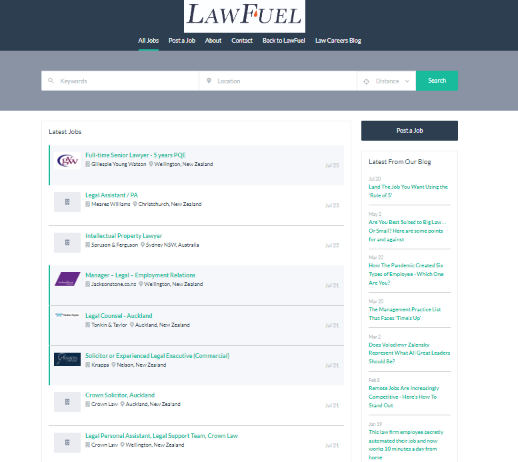The width and height of the screenshot is (518, 462).
Task: Select Back to LawFuel menu item
Action: coord(284,41)
